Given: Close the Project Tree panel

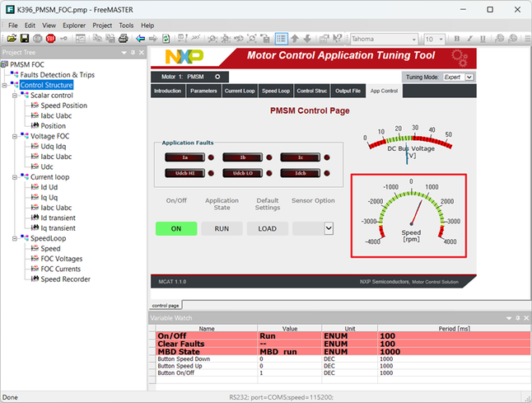Looking at the screenshot, I should tap(142, 53).
